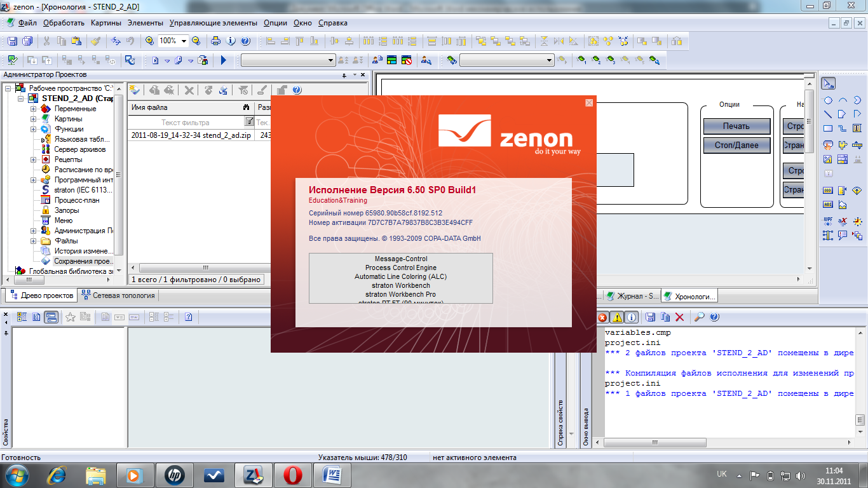Click the magnifier Search icon in the output window

point(699,317)
